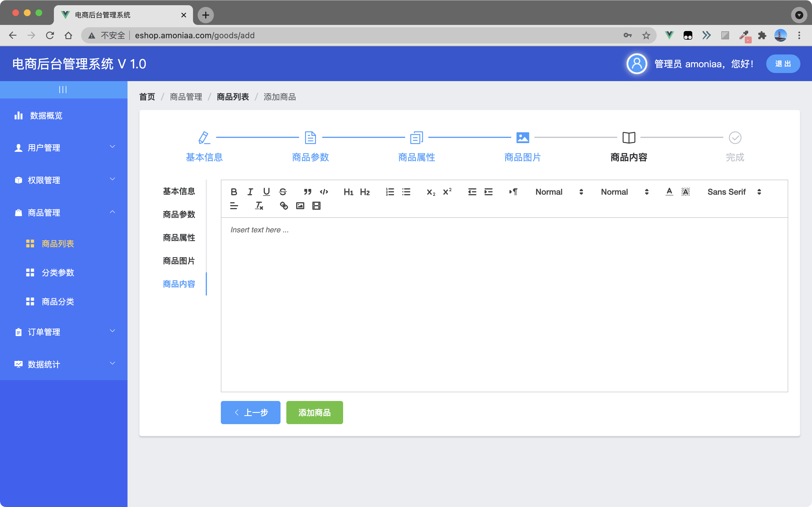Screen dimensions: 812x507
Task: Toggle the sidebar collapse bar
Action: [63, 90]
